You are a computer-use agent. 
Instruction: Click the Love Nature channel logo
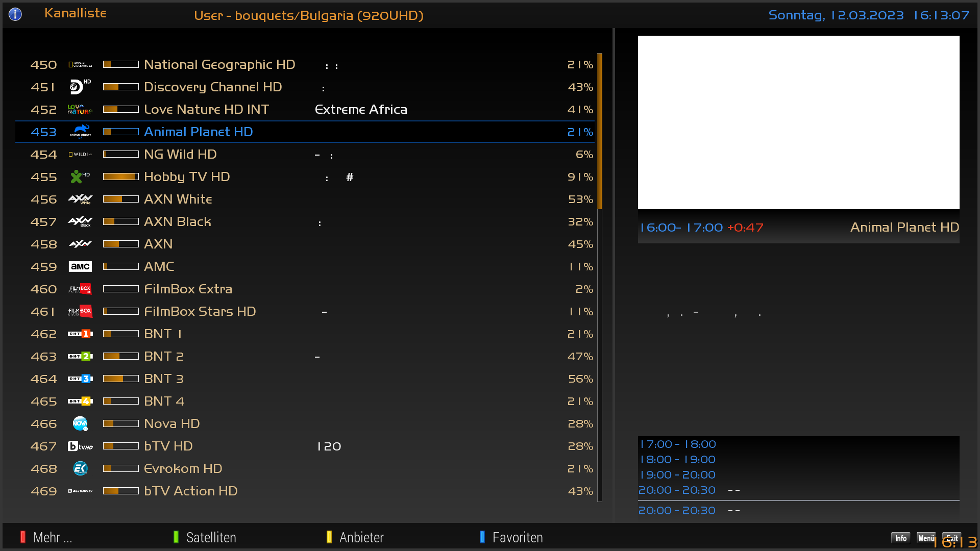(80, 109)
